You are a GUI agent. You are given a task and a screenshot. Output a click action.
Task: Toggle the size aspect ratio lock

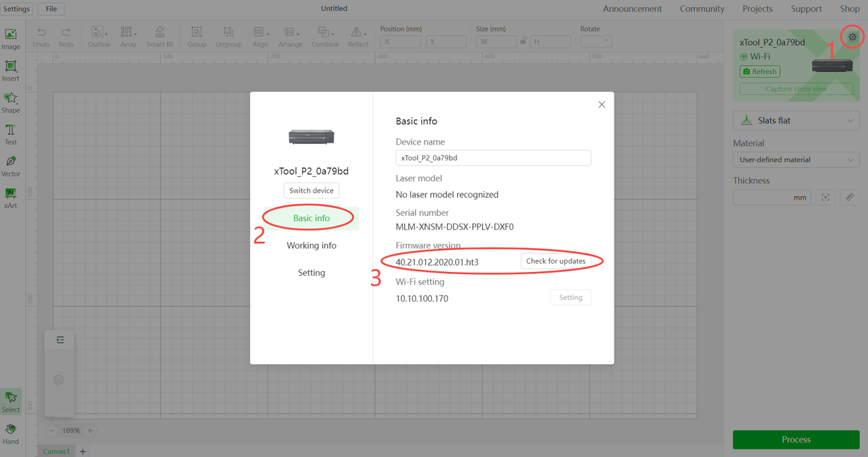(x=523, y=41)
